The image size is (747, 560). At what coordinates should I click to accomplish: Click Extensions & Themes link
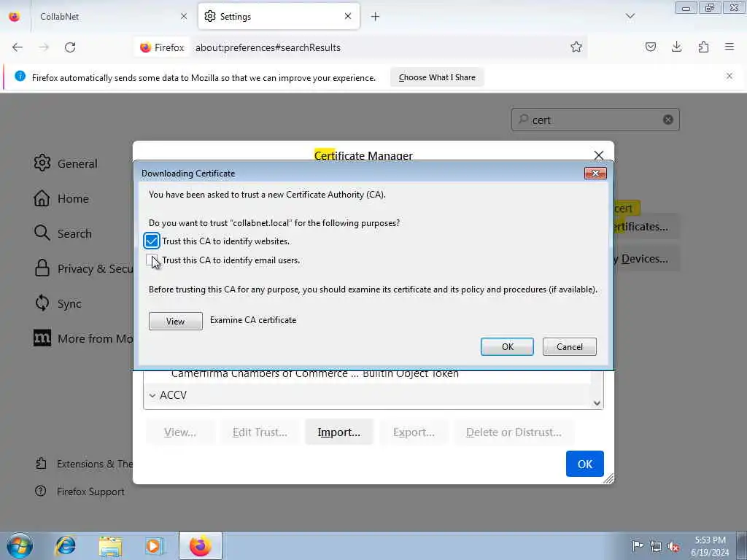click(85, 464)
